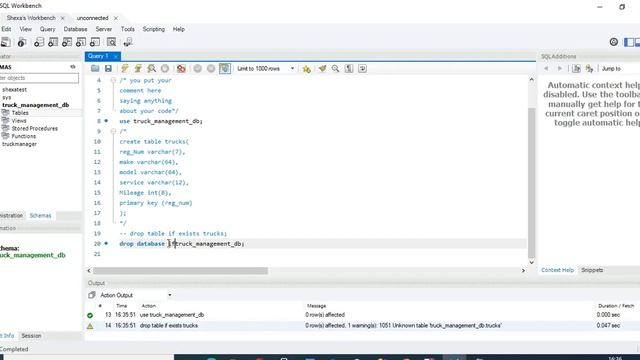The height and width of the screenshot is (360, 640).
Task: Create new table icon in main toolbar
Action: [x=53, y=42]
